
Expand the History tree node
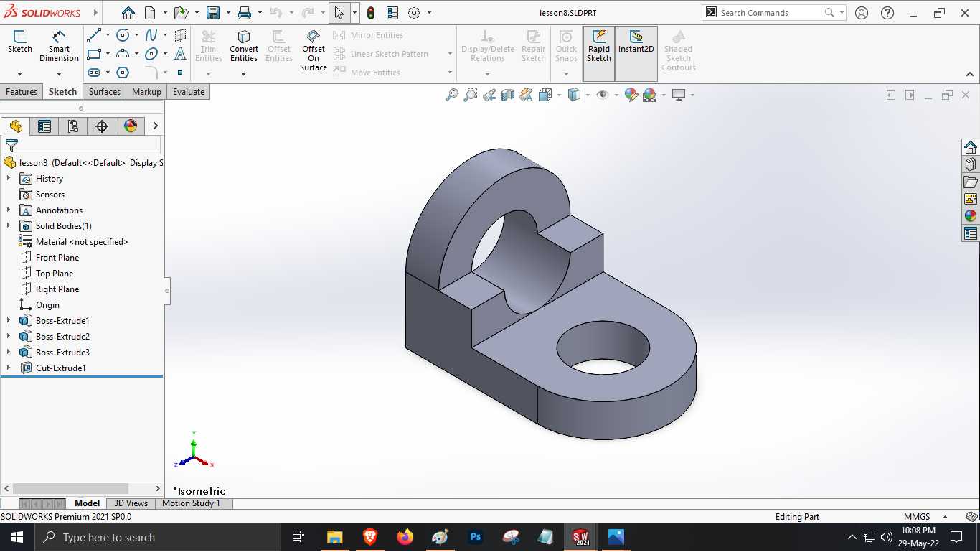click(x=9, y=179)
